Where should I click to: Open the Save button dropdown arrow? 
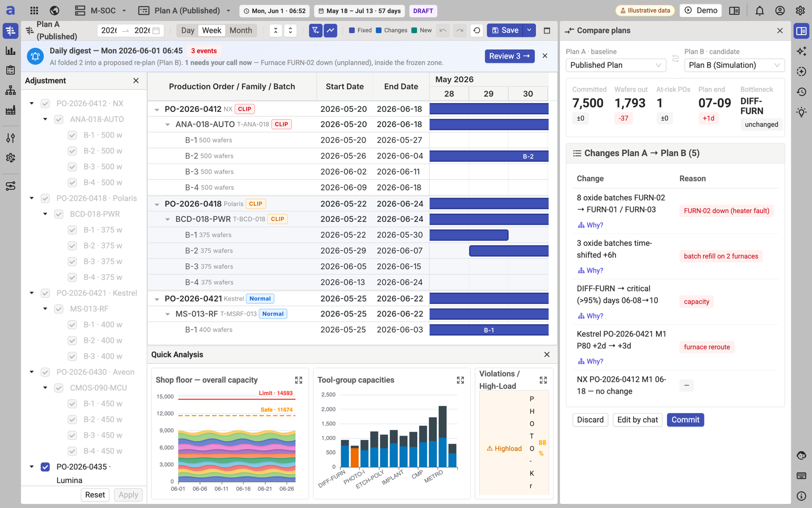click(x=529, y=30)
